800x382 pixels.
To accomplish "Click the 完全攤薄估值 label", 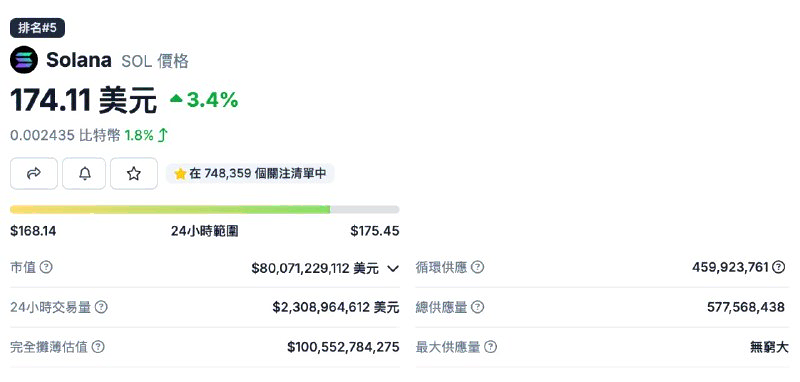I will [49, 347].
